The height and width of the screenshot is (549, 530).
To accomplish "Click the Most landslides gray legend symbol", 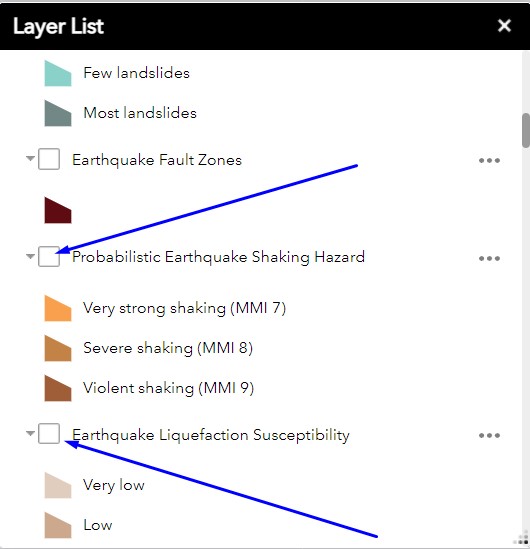I will (58, 113).
